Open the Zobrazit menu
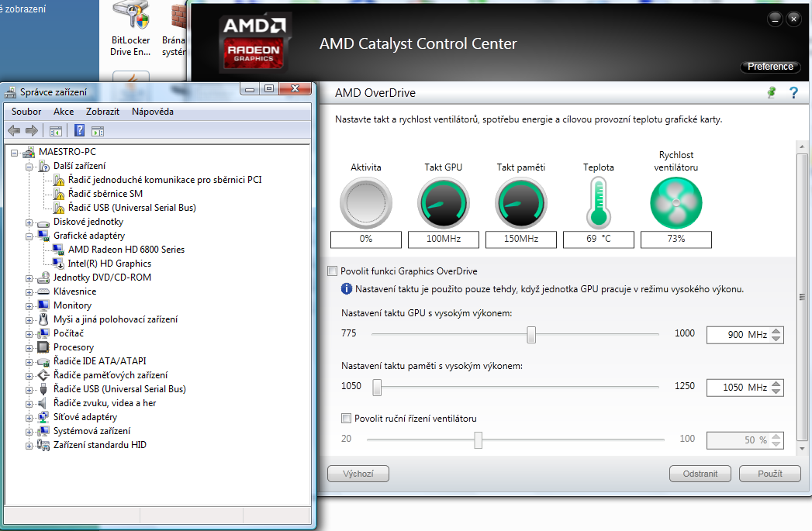The width and height of the screenshot is (812, 531). click(x=102, y=112)
